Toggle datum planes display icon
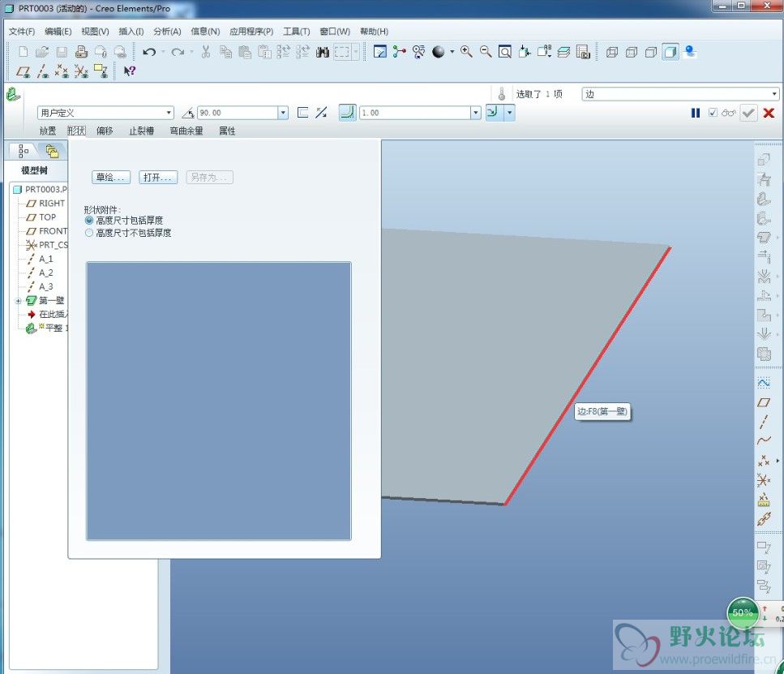 [23, 71]
